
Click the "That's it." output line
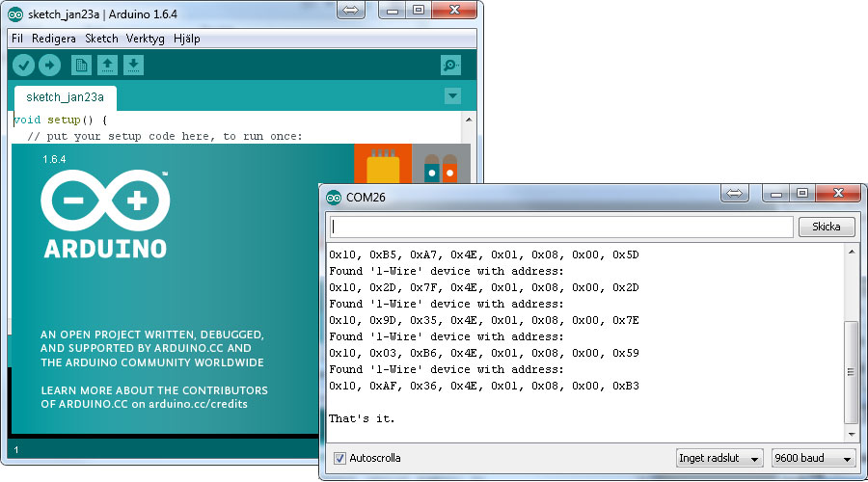pos(362,419)
